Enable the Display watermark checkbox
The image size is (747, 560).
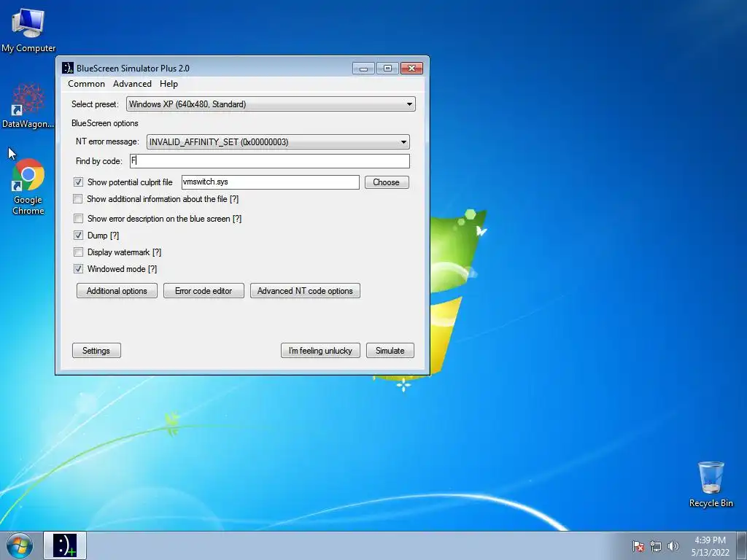tap(78, 252)
